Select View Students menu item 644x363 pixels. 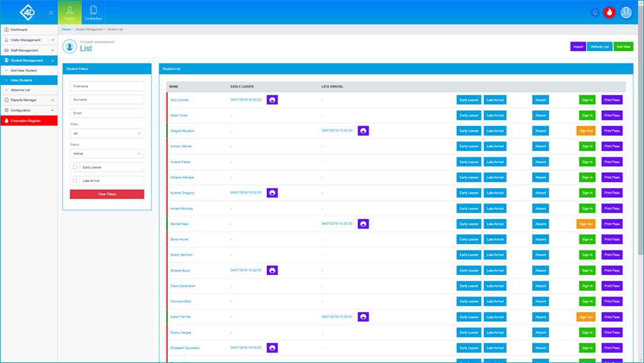[29, 80]
